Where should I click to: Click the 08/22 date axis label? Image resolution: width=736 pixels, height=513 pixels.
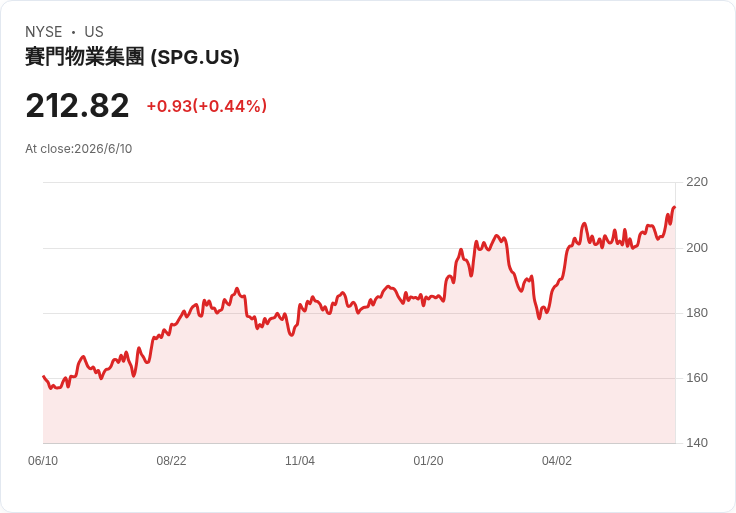(x=171, y=461)
